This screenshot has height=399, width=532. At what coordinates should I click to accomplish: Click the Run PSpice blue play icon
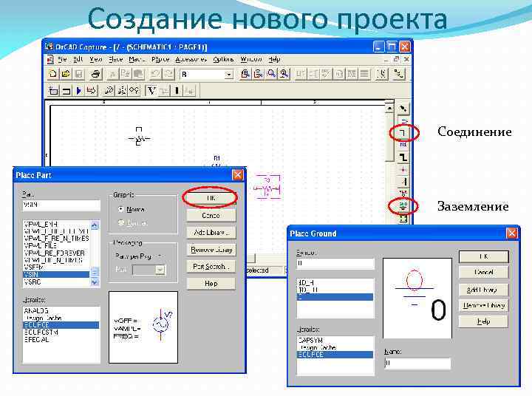(x=79, y=91)
